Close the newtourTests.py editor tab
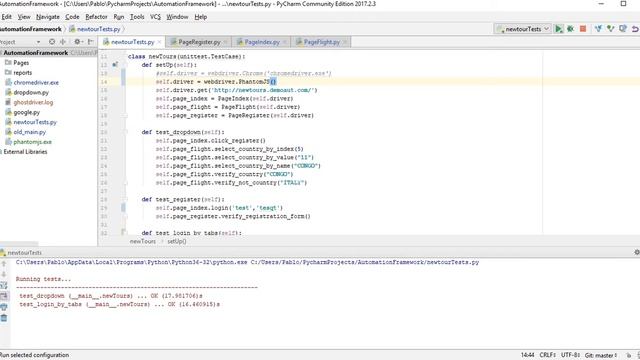 click(160, 42)
